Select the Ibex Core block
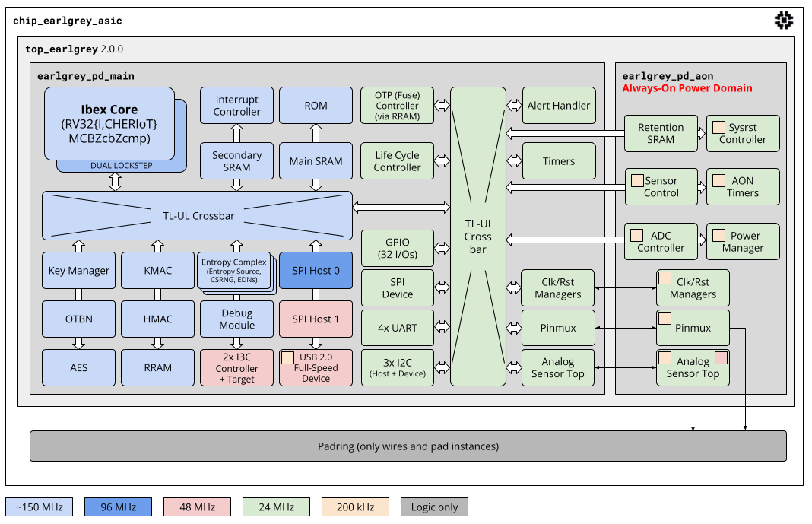 coord(109,124)
